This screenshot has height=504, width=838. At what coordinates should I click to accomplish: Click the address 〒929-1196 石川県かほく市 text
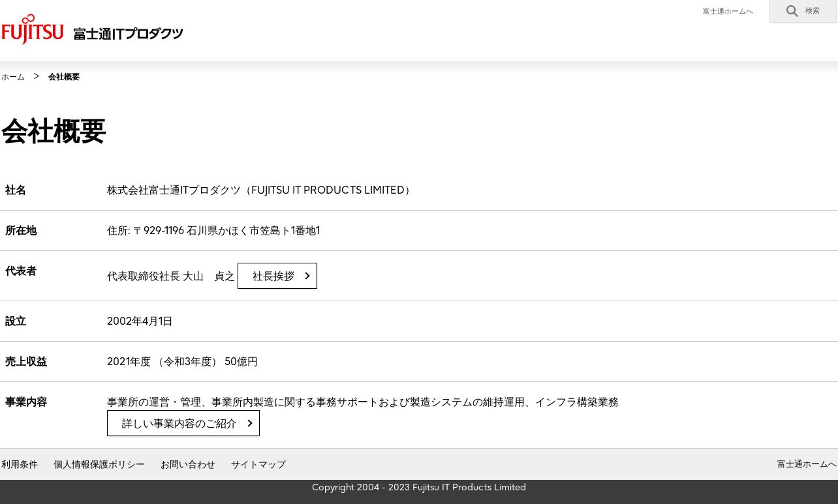coord(213,231)
